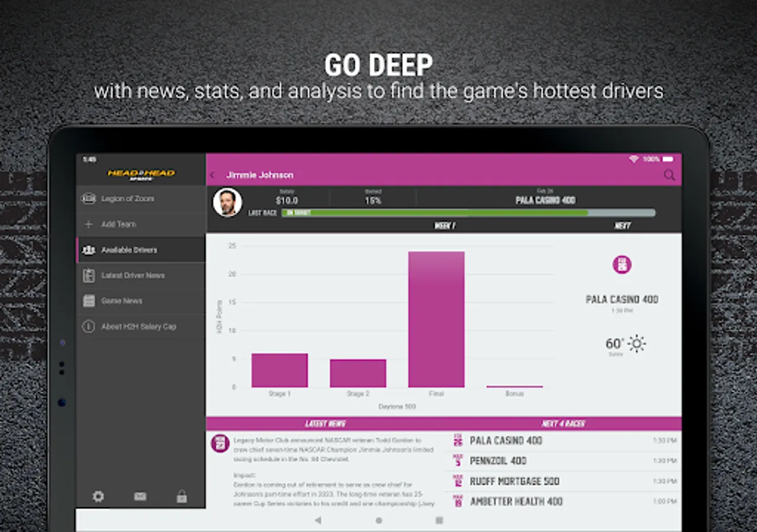The width and height of the screenshot is (757, 532).
Task: Open the Pennzoil 400 race row
Action: tap(563, 460)
